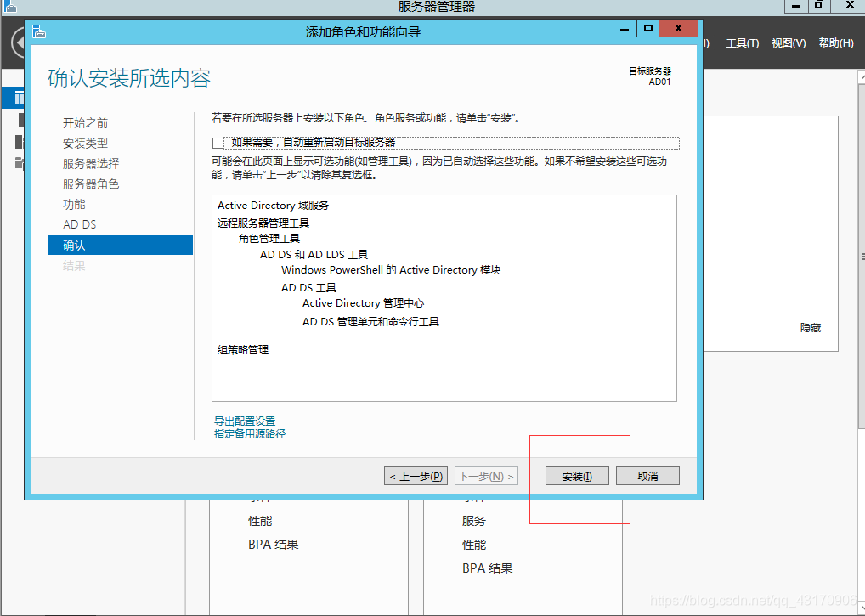Open the 导出配置设置 link
This screenshot has width=865, height=616.
click(245, 421)
